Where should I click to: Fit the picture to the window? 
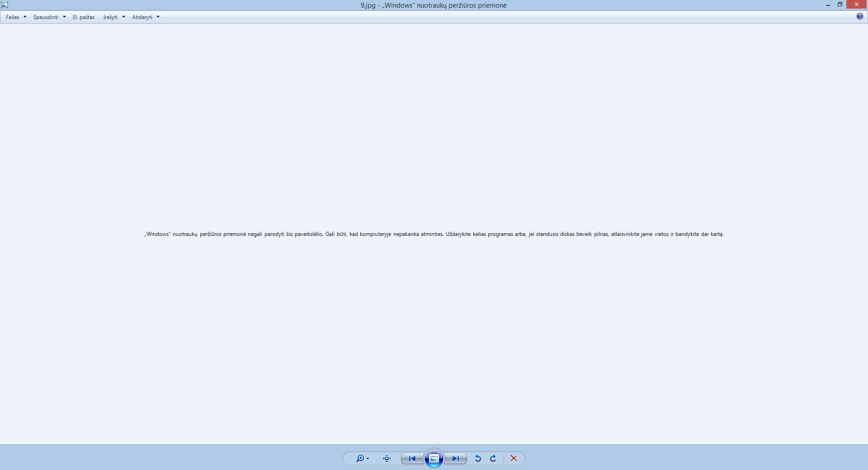click(387, 458)
